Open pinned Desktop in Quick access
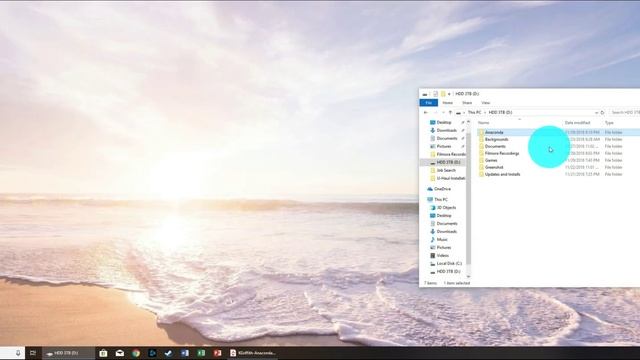 [x=444, y=122]
